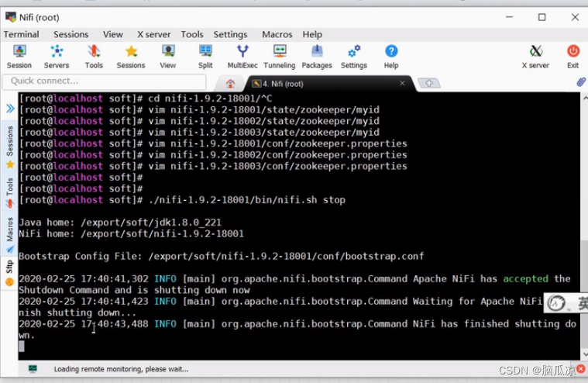588x383 pixels.
Task: Open the X server menu
Action: [153, 35]
